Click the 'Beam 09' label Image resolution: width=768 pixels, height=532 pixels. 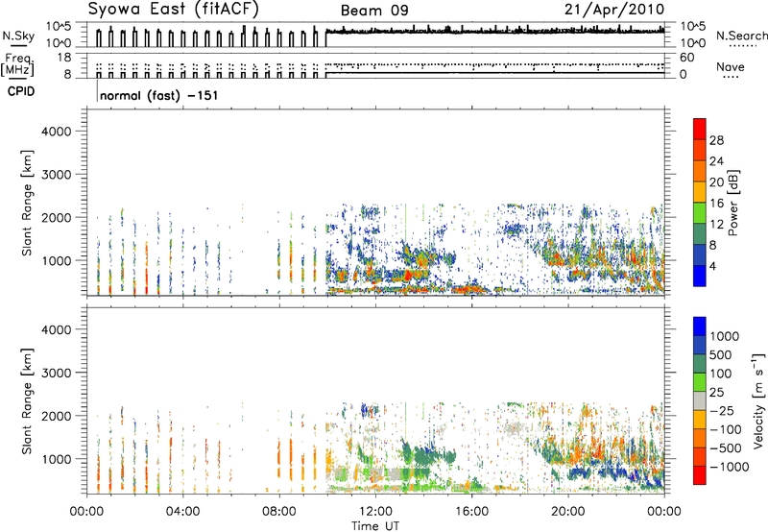(x=374, y=11)
